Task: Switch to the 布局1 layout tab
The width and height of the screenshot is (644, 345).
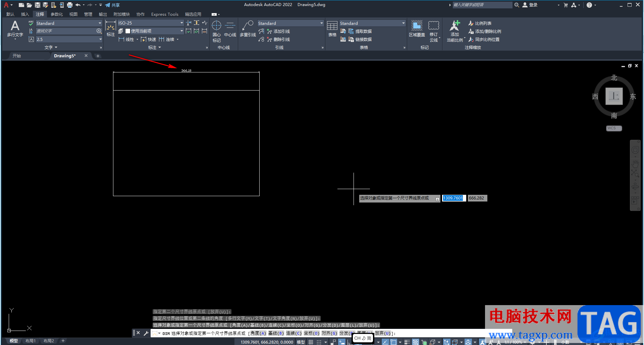Action: (31, 341)
